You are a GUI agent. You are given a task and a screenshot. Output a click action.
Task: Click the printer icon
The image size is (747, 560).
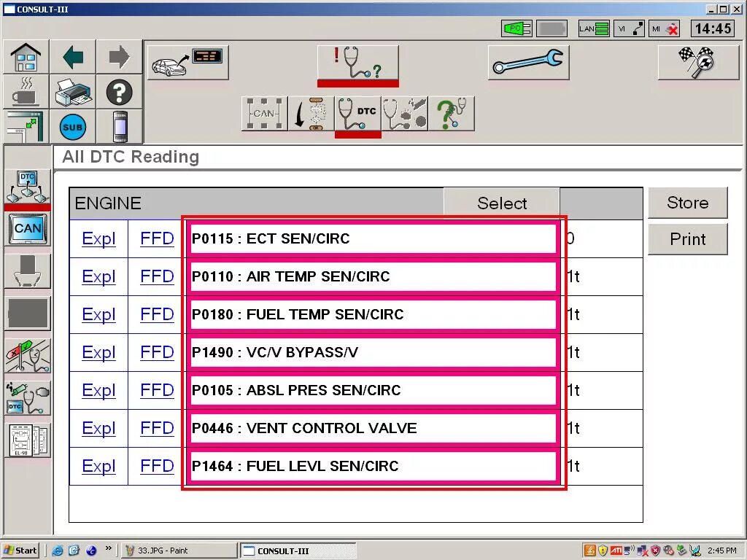pyautogui.click(x=72, y=92)
